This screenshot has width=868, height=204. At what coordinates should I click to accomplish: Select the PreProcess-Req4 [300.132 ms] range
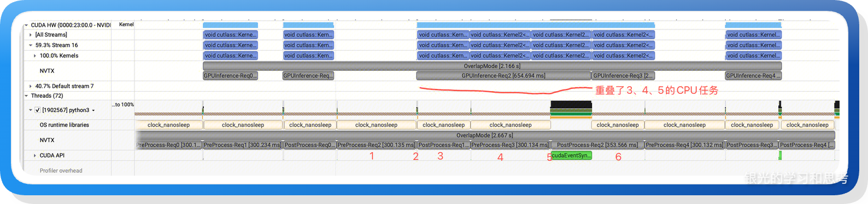(684, 145)
